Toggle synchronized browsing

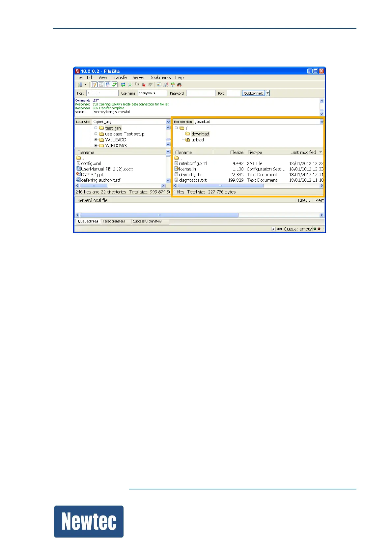(173, 85)
